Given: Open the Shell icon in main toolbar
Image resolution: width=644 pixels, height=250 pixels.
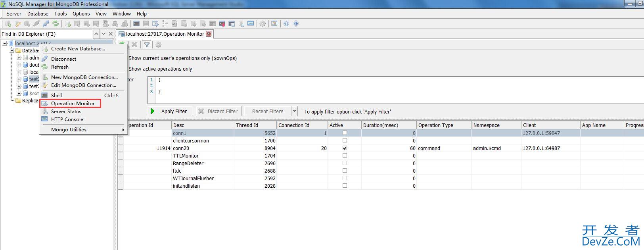Looking at the screenshot, I should click(x=136, y=24).
